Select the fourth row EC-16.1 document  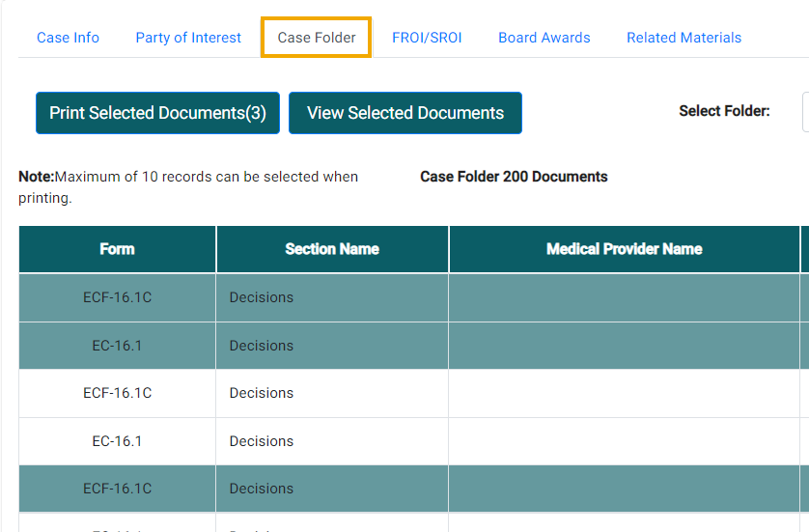(x=117, y=441)
